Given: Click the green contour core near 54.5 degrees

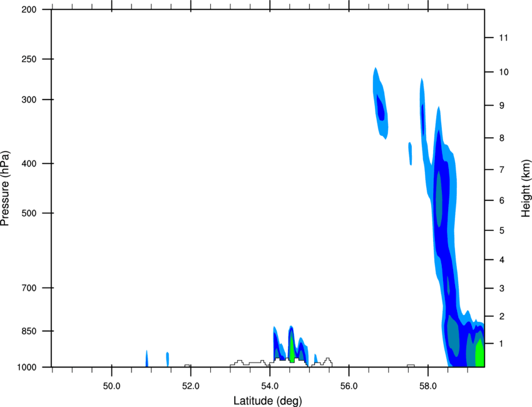Looking at the screenshot, I should click(292, 349).
